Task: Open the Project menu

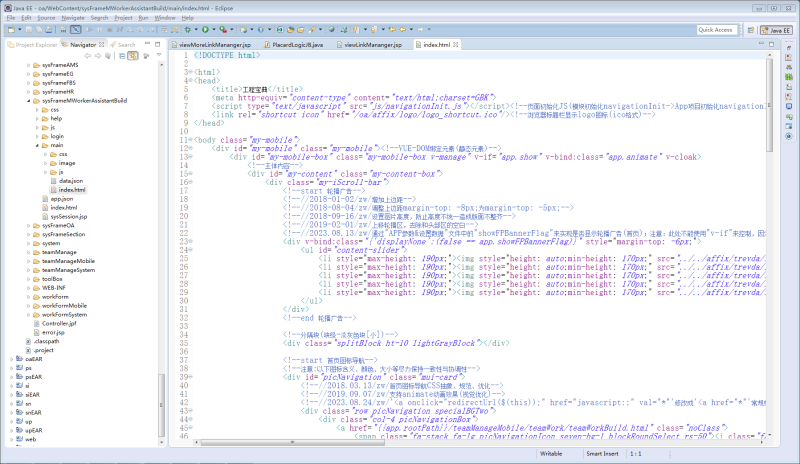Action: click(123, 17)
